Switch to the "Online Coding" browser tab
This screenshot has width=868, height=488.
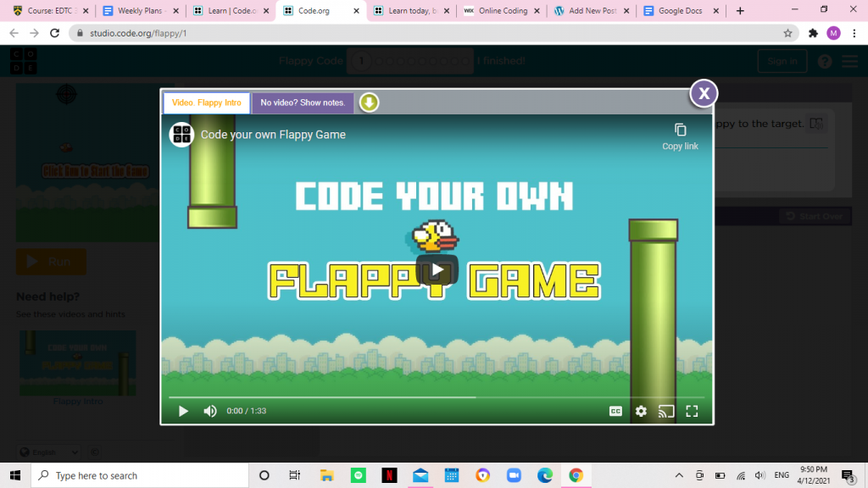pos(501,11)
